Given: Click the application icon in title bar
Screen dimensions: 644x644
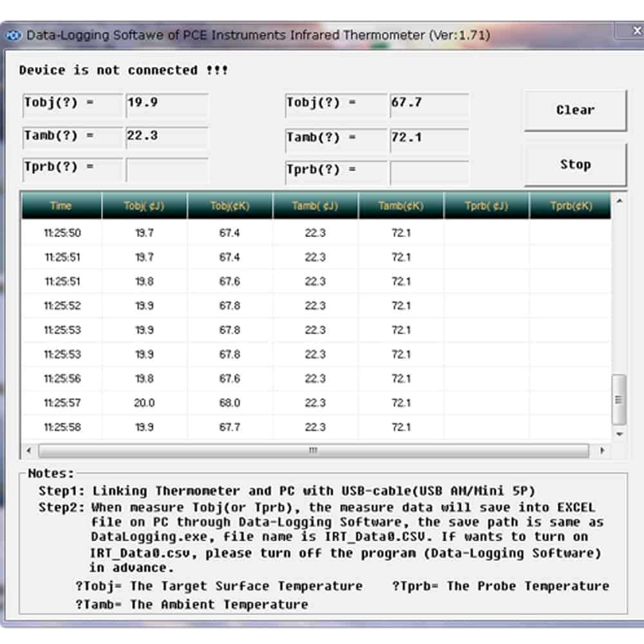Looking at the screenshot, I should click(x=14, y=35).
